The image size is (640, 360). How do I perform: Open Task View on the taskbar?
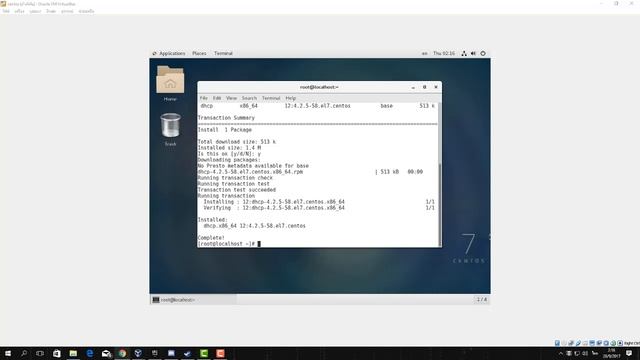pos(40,353)
